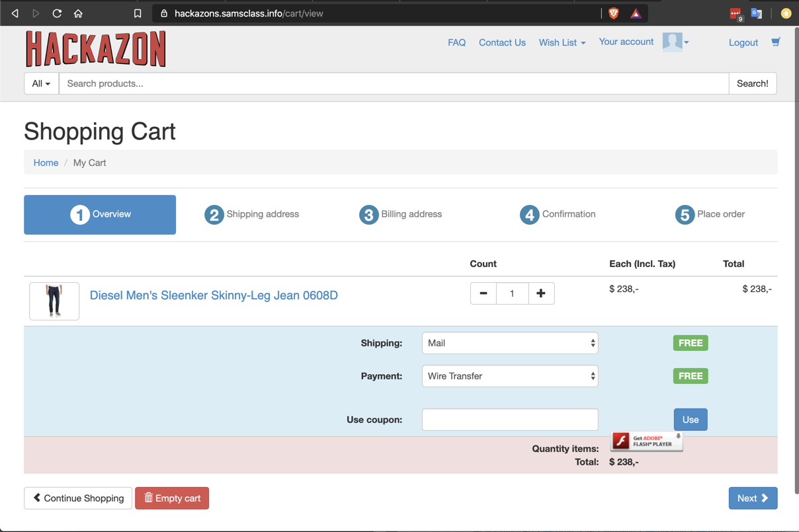
Task: Select the Overview step tab
Action: coord(100,215)
